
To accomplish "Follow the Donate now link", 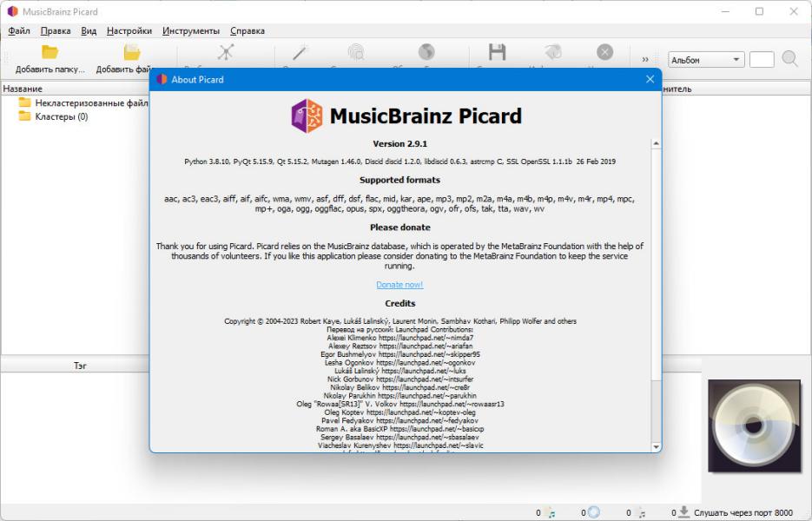I will (399, 285).
